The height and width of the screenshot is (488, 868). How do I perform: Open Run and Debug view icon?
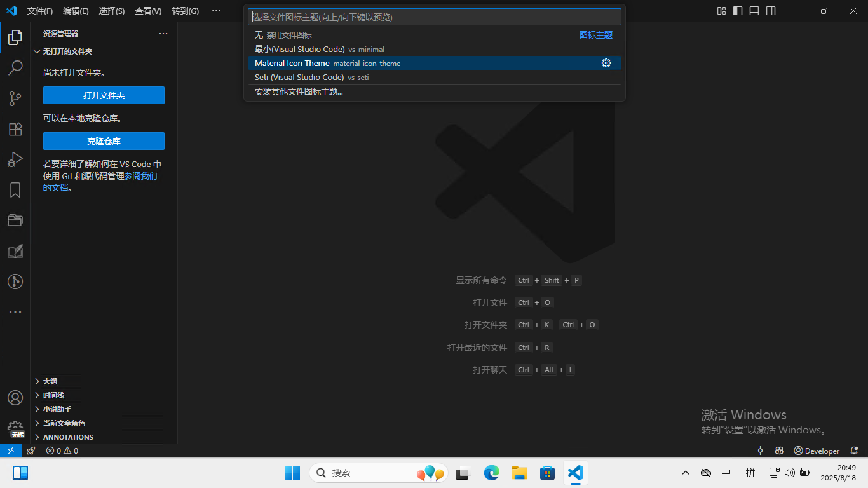15,159
